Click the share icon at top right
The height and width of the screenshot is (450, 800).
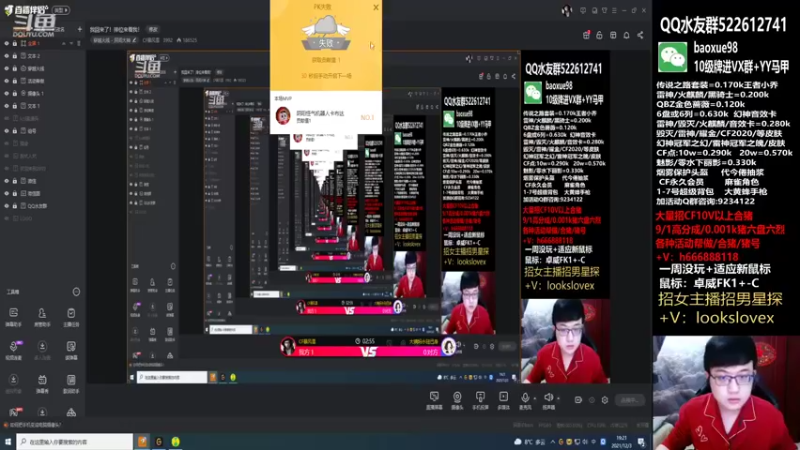click(x=640, y=35)
